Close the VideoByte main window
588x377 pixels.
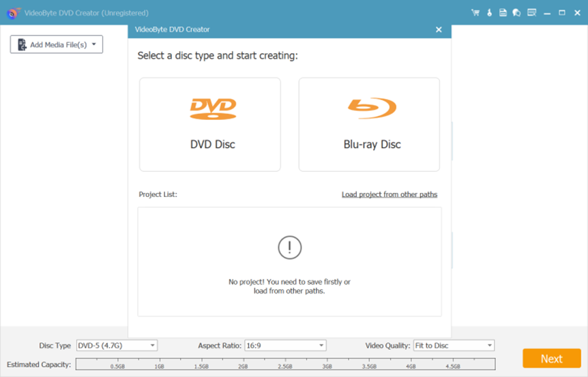tap(578, 13)
